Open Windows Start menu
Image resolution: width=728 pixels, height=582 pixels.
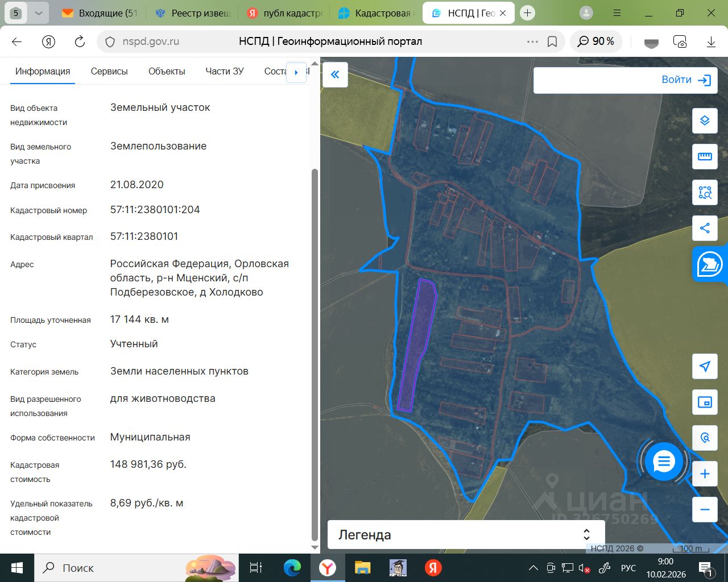[17, 568]
